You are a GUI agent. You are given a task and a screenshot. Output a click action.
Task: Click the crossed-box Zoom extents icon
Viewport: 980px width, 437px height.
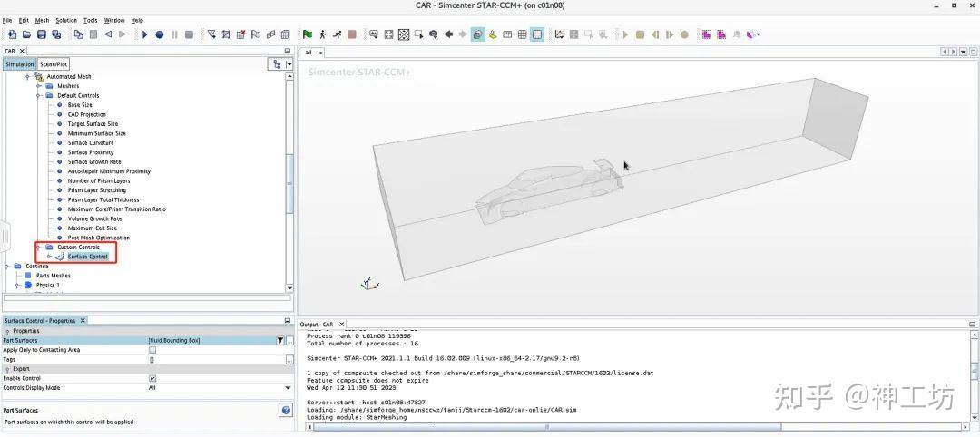coord(404,35)
